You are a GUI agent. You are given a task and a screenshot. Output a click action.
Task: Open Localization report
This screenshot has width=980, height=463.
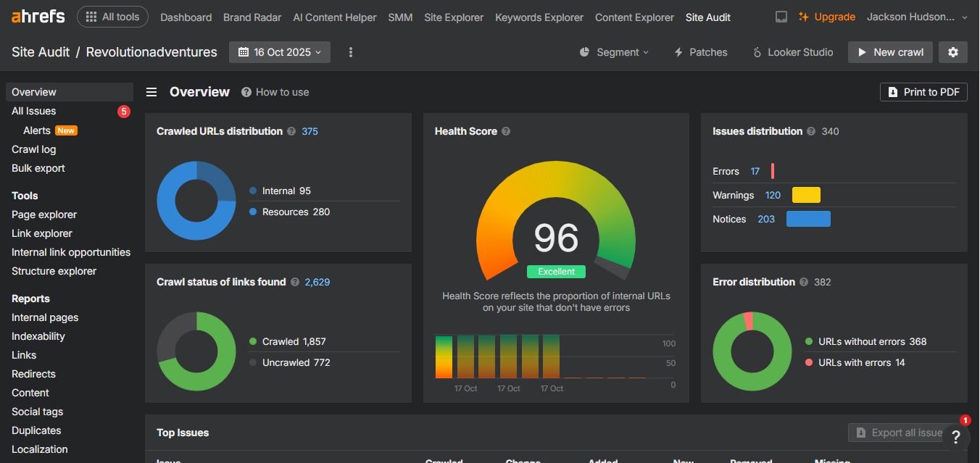point(40,449)
